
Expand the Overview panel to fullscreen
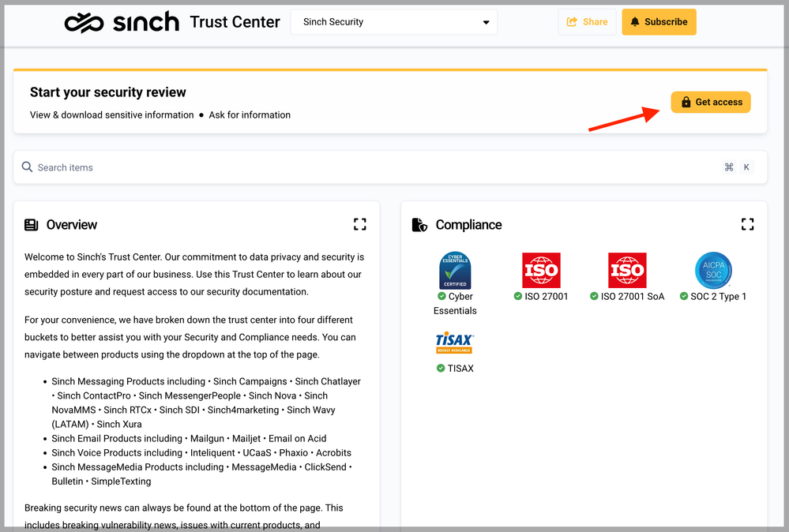(360, 224)
